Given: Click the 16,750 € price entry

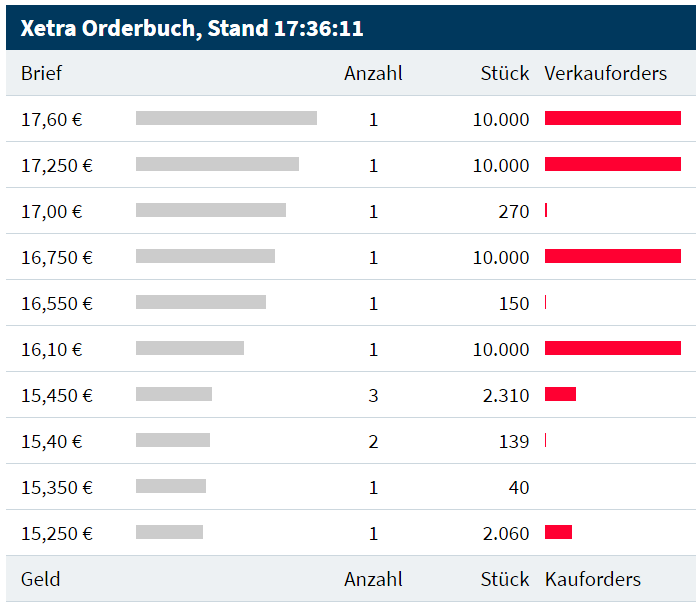Looking at the screenshot, I should point(57,257).
